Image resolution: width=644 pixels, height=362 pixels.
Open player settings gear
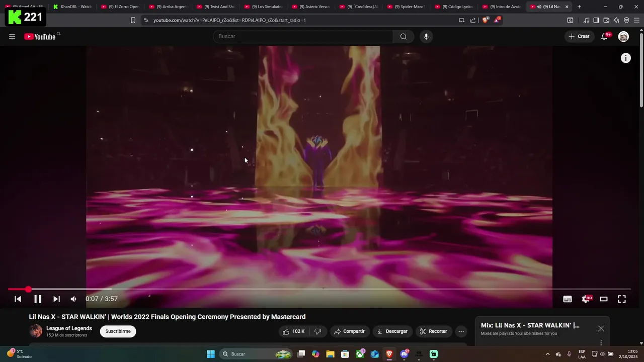(x=586, y=299)
